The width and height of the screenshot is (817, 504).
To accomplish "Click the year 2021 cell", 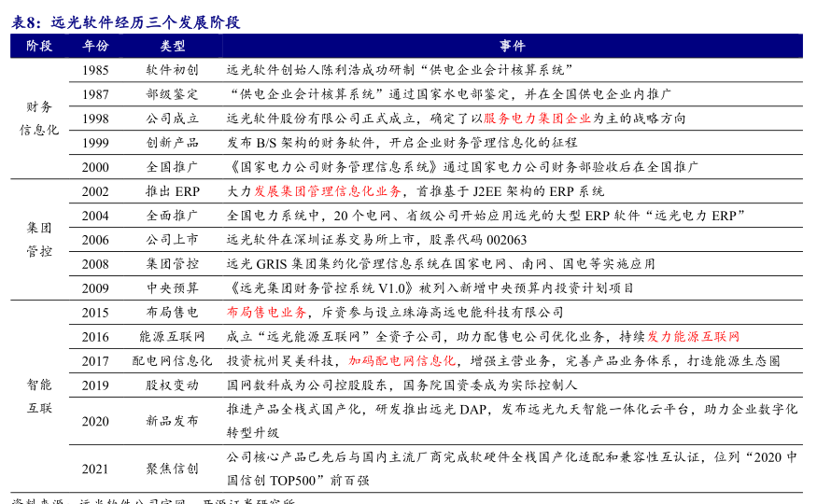I will [x=95, y=469].
